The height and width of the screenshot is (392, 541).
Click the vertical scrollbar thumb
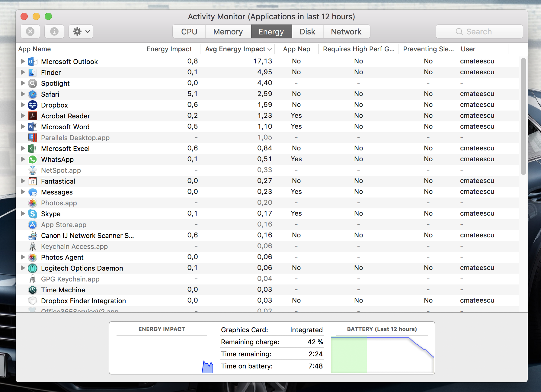(523, 116)
